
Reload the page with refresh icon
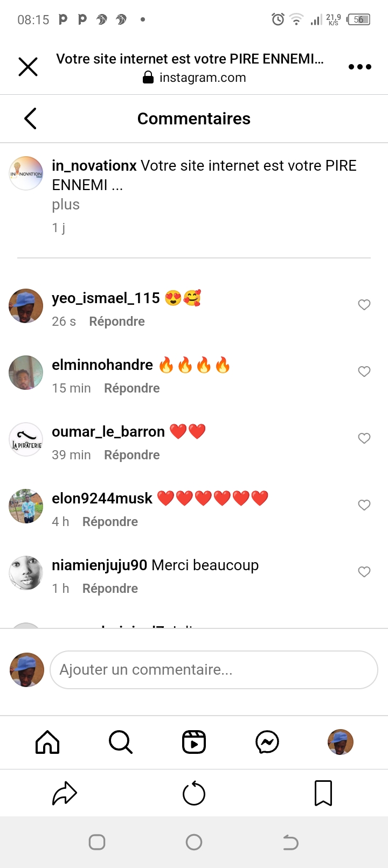194,794
